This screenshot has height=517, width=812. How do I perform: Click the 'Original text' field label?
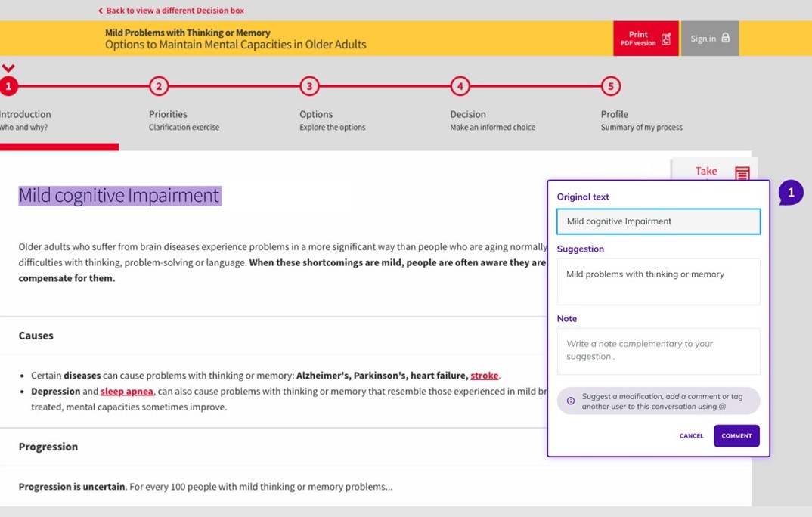coord(583,197)
